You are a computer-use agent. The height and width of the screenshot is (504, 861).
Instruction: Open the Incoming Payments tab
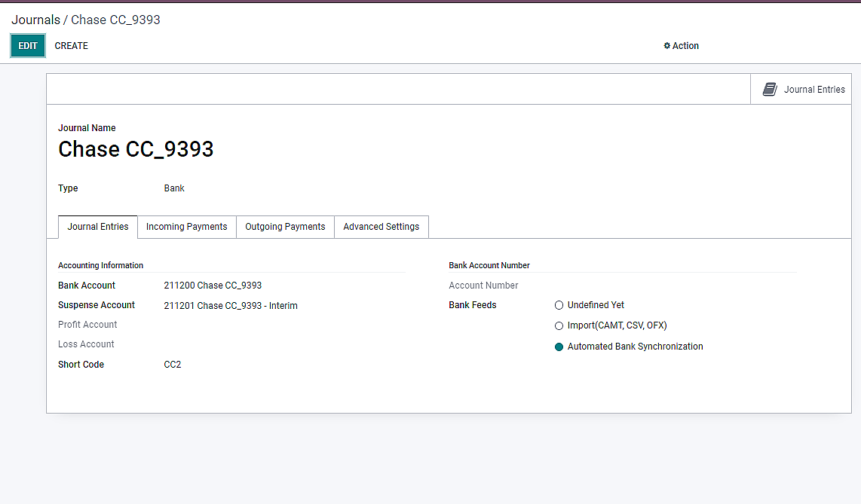pos(187,227)
